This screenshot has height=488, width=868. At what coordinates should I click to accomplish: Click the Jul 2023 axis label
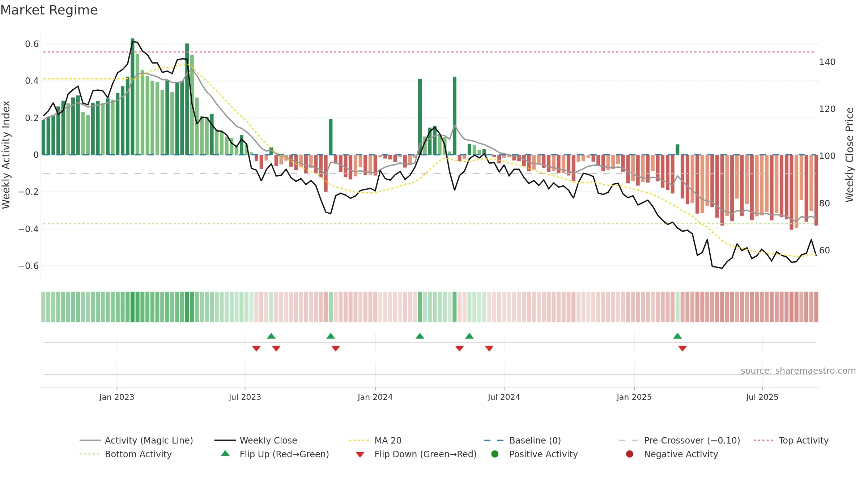(x=245, y=397)
